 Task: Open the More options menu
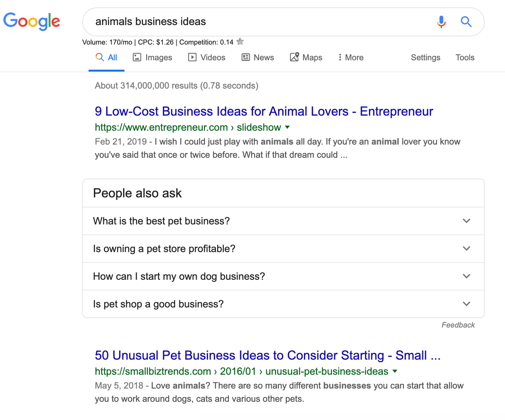(x=351, y=57)
